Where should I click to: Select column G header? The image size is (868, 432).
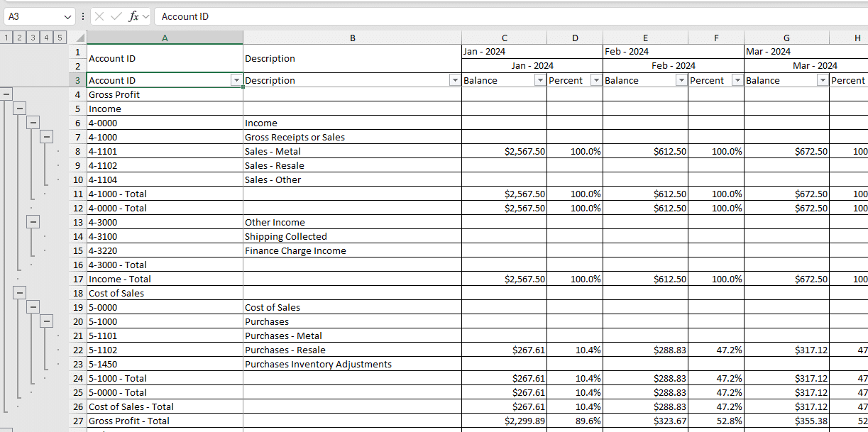(786, 38)
